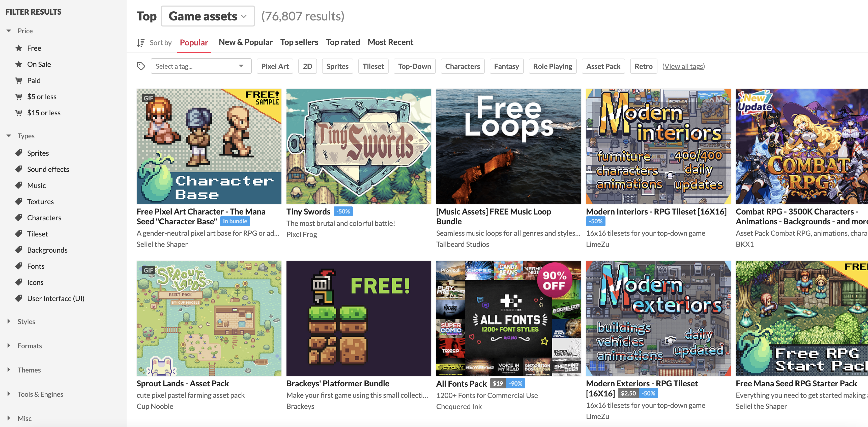Visit Cup Nooble's creator page
This screenshot has width=868, height=427.
click(x=155, y=406)
